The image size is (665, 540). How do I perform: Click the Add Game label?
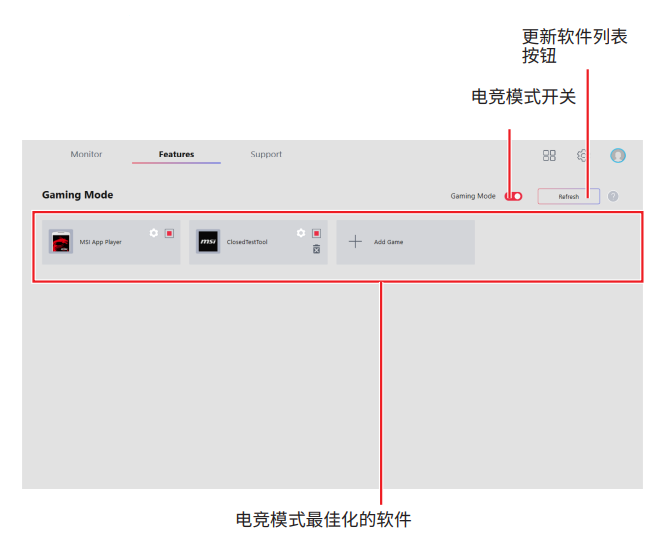(388, 242)
